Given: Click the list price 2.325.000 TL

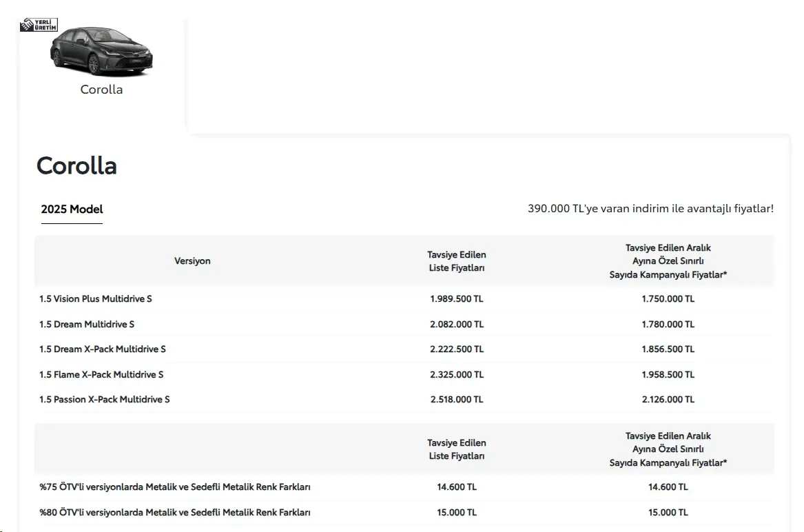Looking at the screenshot, I should tap(457, 374).
